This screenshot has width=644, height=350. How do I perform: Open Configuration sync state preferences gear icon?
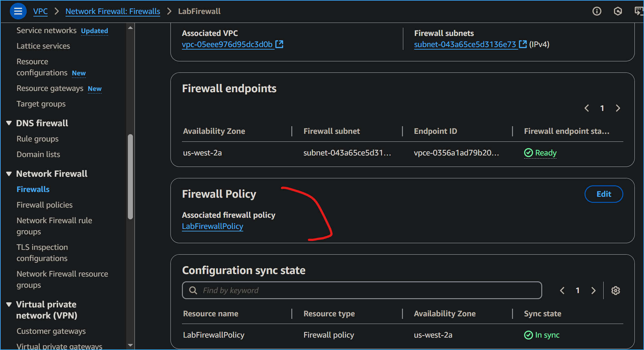pos(616,290)
